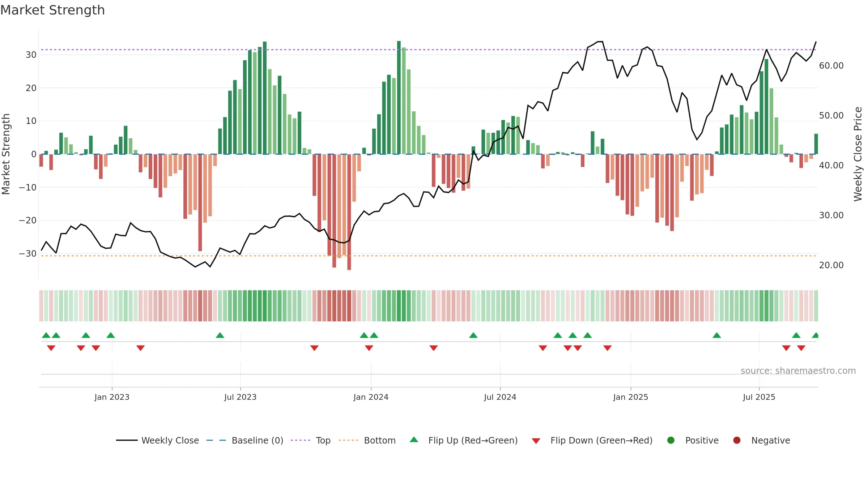Click the green Positive circle legend icon
868x488 pixels.
point(671,440)
